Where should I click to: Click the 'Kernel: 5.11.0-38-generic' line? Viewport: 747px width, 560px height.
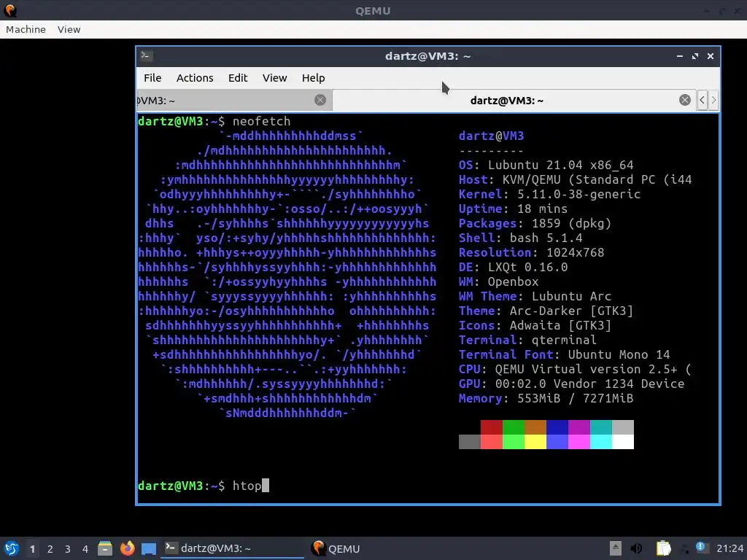click(549, 194)
